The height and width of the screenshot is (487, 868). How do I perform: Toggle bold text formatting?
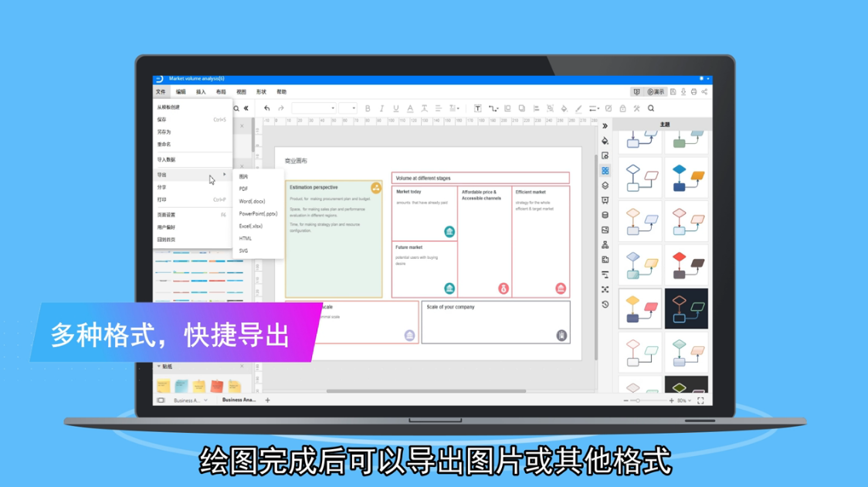pos(368,108)
